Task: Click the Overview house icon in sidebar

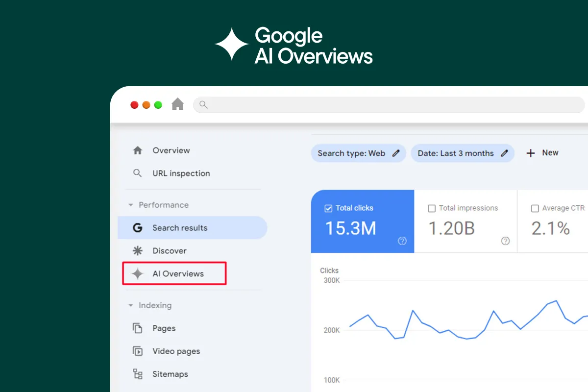Action: coord(138,150)
